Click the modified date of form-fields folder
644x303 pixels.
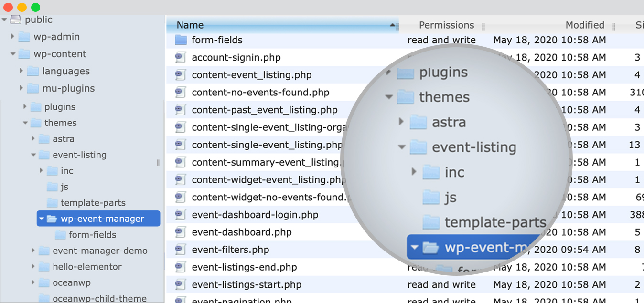click(549, 40)
